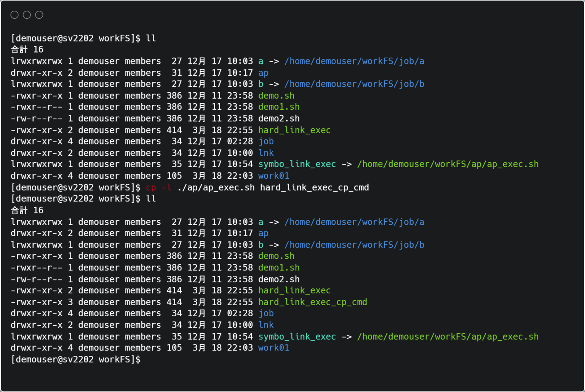585x392 pixels.
Task: Click the "./ap/ap_exec.sh" argument in the cp command
Action: pyautogui.click(x=216, y=187)
